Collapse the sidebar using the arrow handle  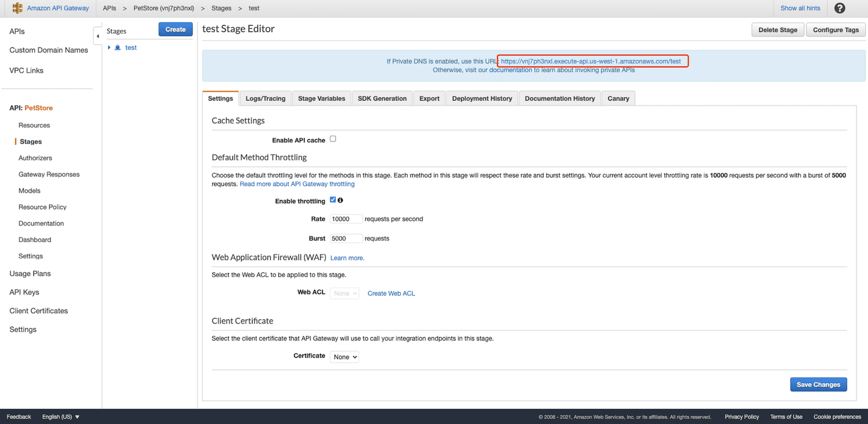(x=98, y=36)
